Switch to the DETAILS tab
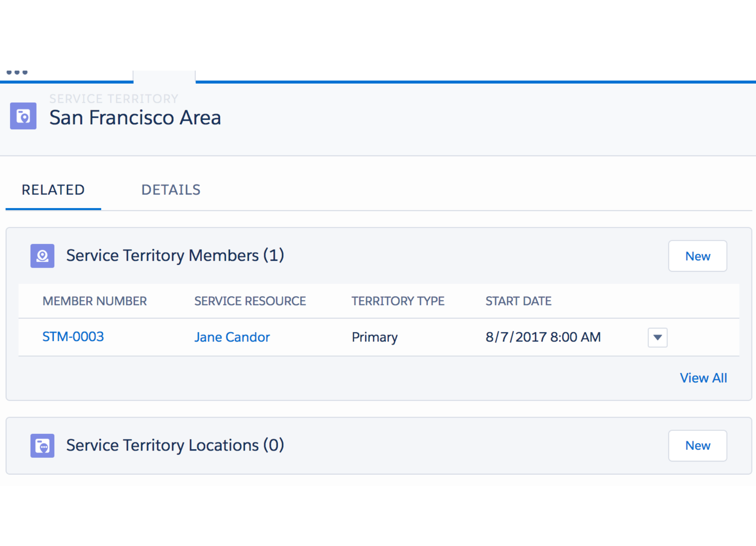Screen dimensions: 756x546 pyautogui.click(x=171, y=190)
